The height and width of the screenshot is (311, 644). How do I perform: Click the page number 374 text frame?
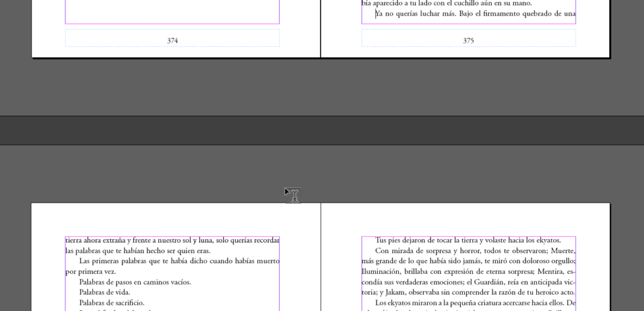click(172, 40)
